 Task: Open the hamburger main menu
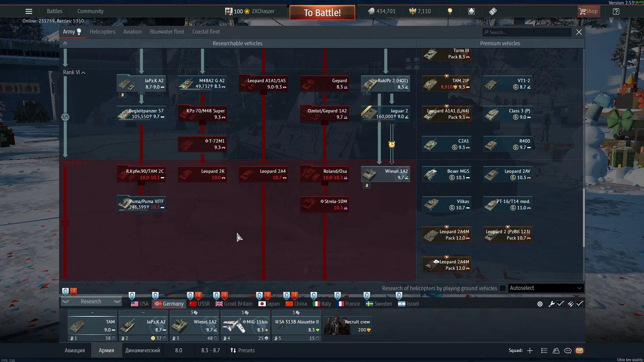click(29, 11)
